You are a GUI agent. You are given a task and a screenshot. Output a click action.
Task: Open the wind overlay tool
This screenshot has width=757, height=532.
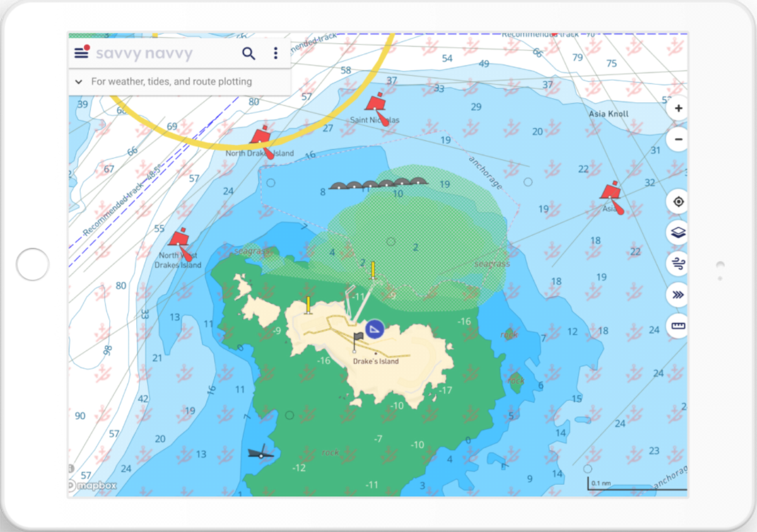click(677, 264)
